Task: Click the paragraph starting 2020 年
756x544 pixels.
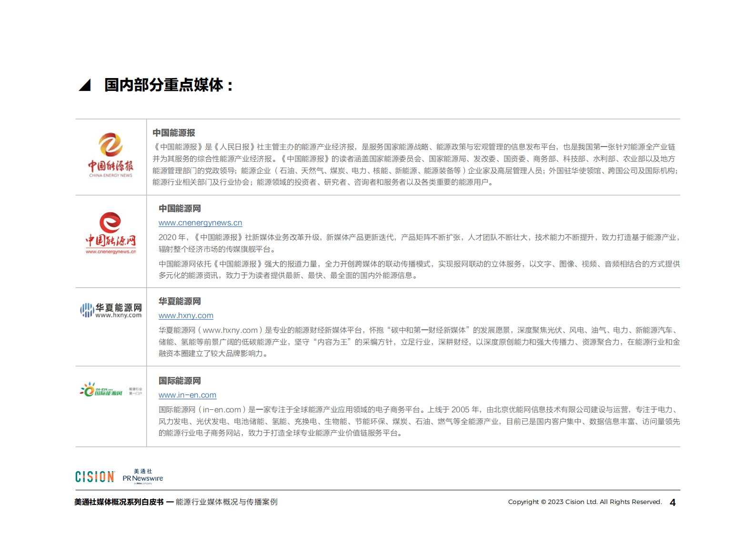Action: (419, 243)
